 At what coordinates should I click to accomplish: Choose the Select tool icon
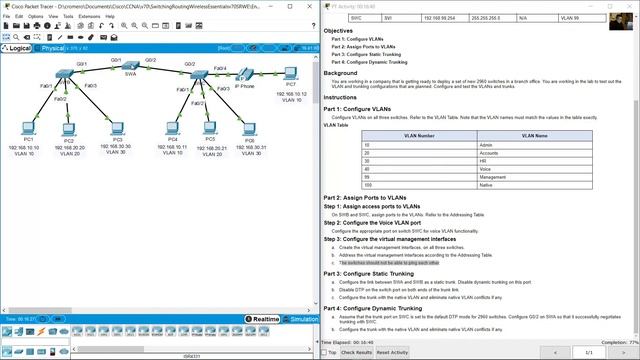pos(6,37)
